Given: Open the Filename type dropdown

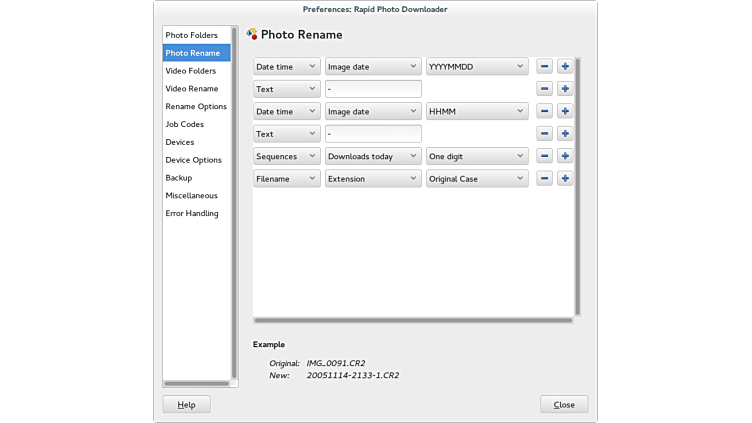Looking at the screenshot, I should point(286,179).
